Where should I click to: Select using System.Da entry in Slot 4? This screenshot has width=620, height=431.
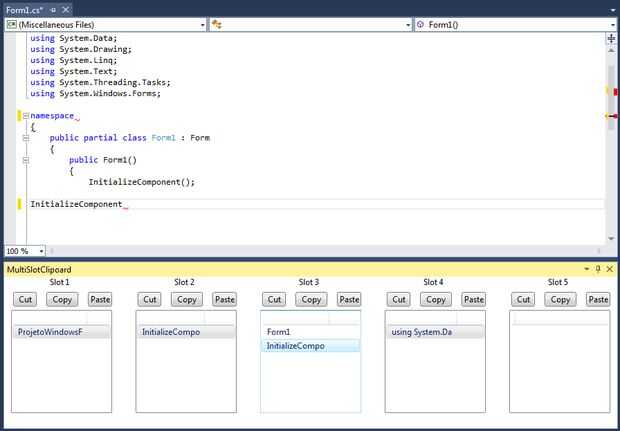pos(435,332)
